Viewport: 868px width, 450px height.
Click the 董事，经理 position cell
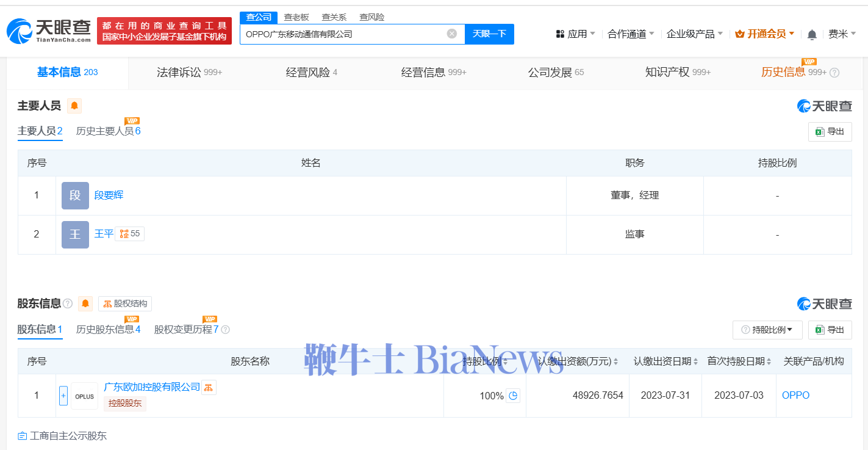[634, 195]
